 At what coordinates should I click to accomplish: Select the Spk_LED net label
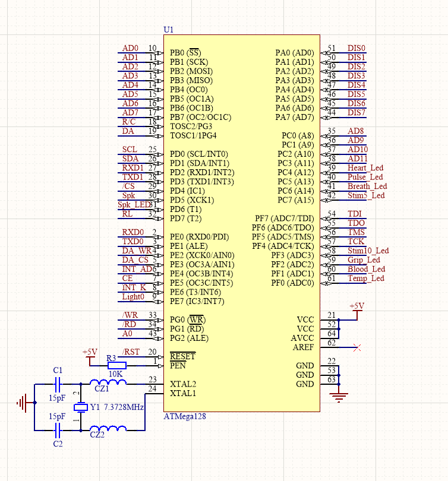(134, 205)
